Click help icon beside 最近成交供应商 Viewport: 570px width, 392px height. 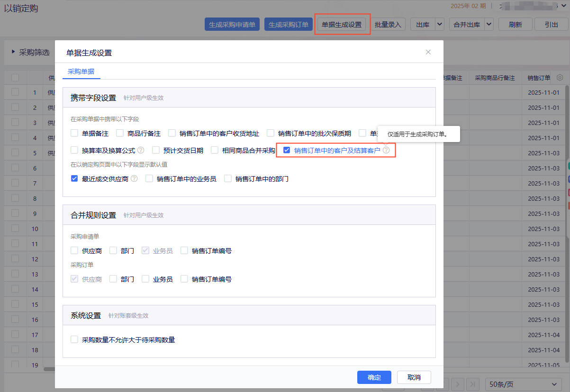134,179
